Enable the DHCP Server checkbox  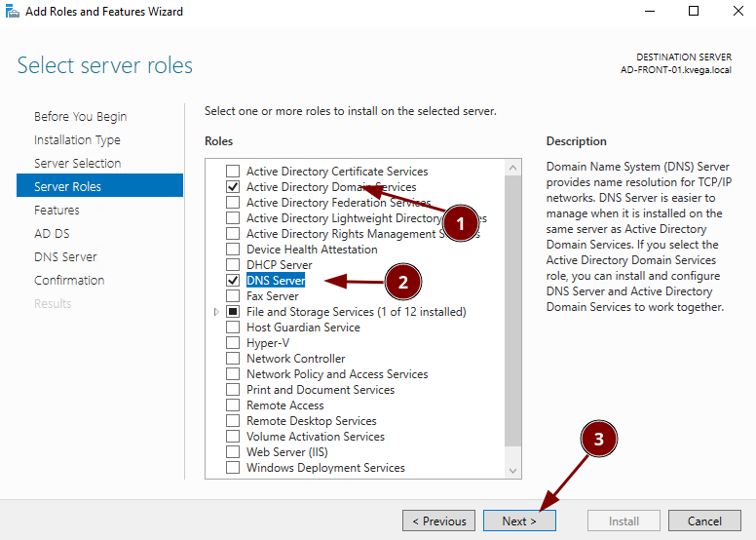pos(232,265)
